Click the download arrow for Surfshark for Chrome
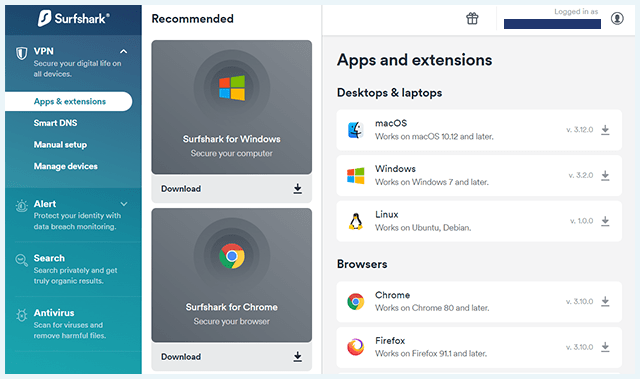This screenshot has width=640, height=379. 298,357
